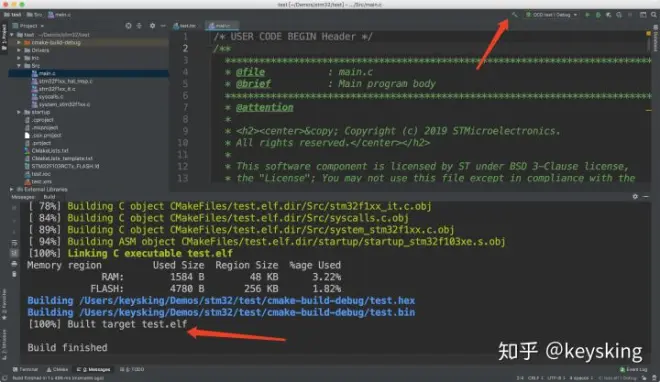This screenshot has width=660, height=382.
Task: Toggle the Database side tool window button
Action: click(655, 38)
